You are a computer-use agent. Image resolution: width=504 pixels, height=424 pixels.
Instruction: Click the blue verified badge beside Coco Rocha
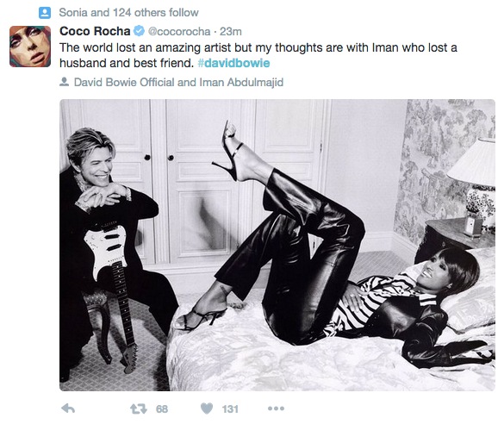139,31
